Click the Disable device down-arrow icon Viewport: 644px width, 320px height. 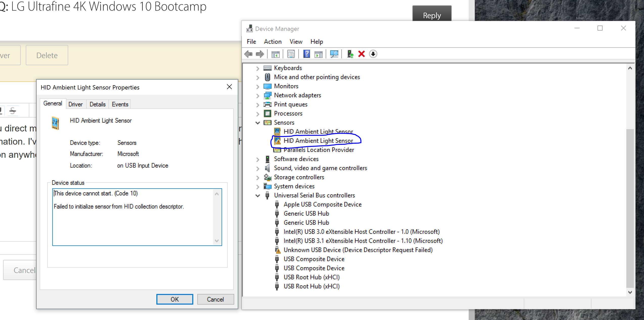coord(373,54)
